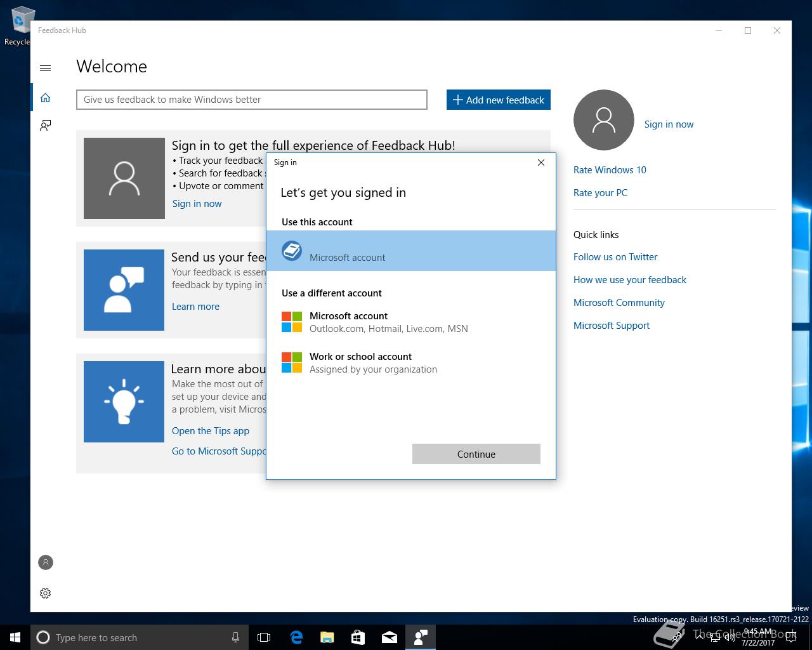Open File Explorer from taskbar
This screenshot has height=650, width=812.
327,637
